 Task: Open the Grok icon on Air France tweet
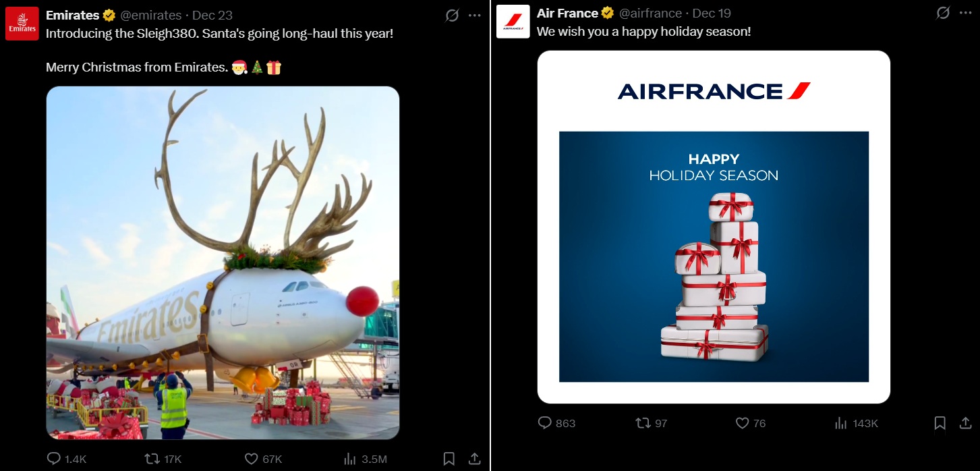(x=944, y=13)
